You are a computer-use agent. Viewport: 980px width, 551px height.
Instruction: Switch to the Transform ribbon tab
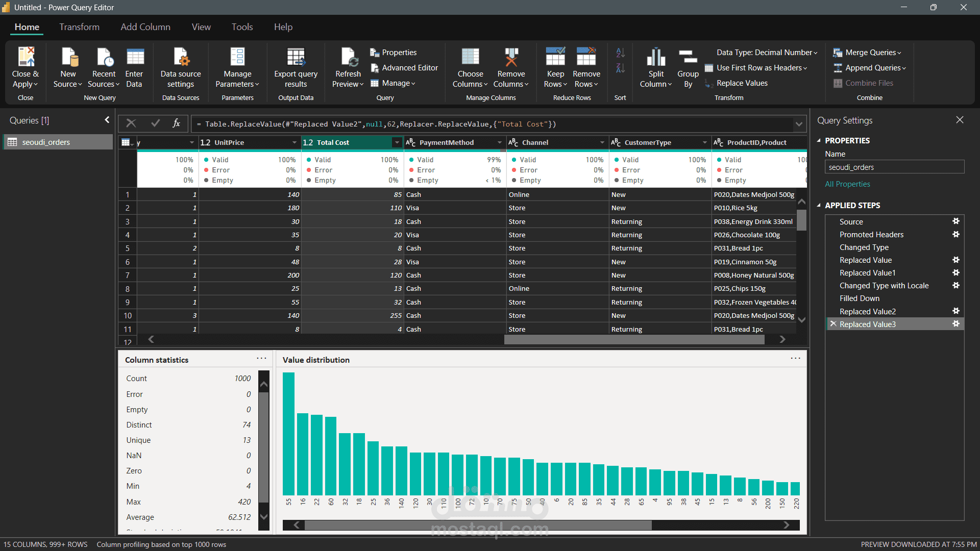(x=79, y=27)
